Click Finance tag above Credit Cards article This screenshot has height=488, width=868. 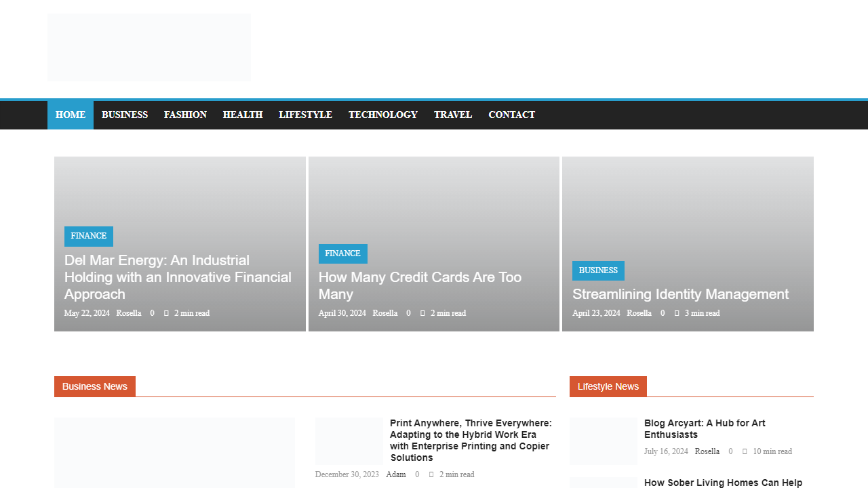tap(343, 254)
